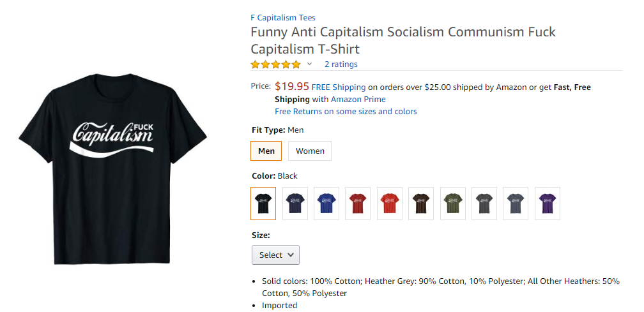Select the navy shirt color swatch
The width and height of the screenshot is (644, 312).
tap(295, 204)
